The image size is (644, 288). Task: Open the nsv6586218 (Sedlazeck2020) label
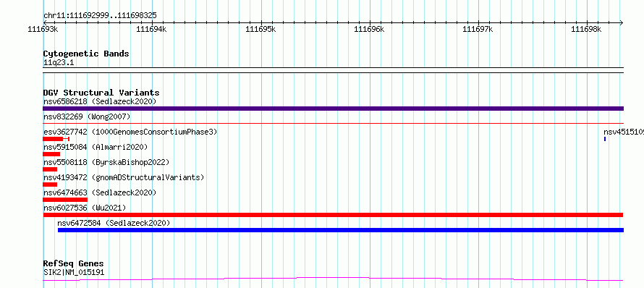click(100, 101)
